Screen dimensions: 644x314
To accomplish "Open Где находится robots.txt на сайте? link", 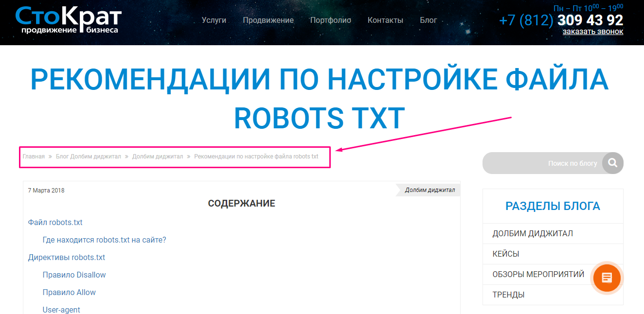I will click(x=105, y=240).
